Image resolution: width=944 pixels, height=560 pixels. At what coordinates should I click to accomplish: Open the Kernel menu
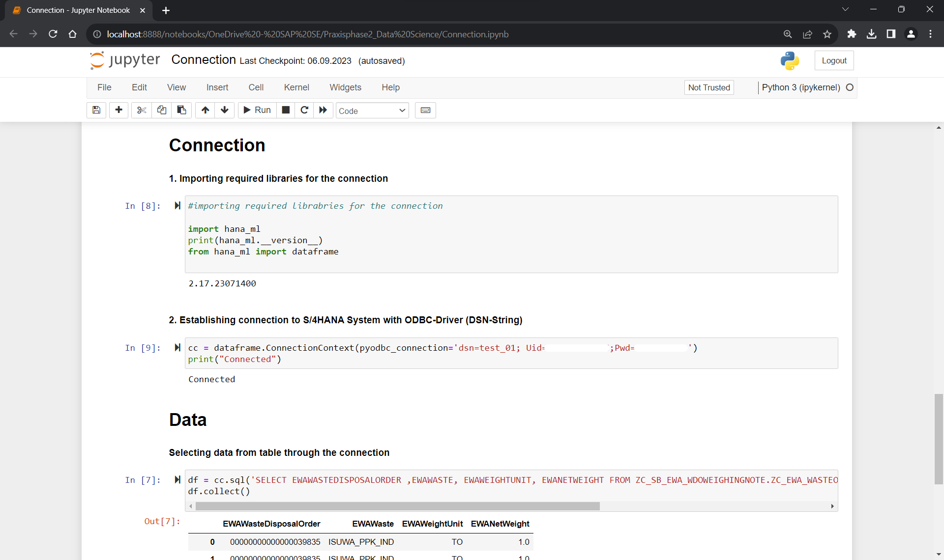pyautogui.click(x=296, y=87)
